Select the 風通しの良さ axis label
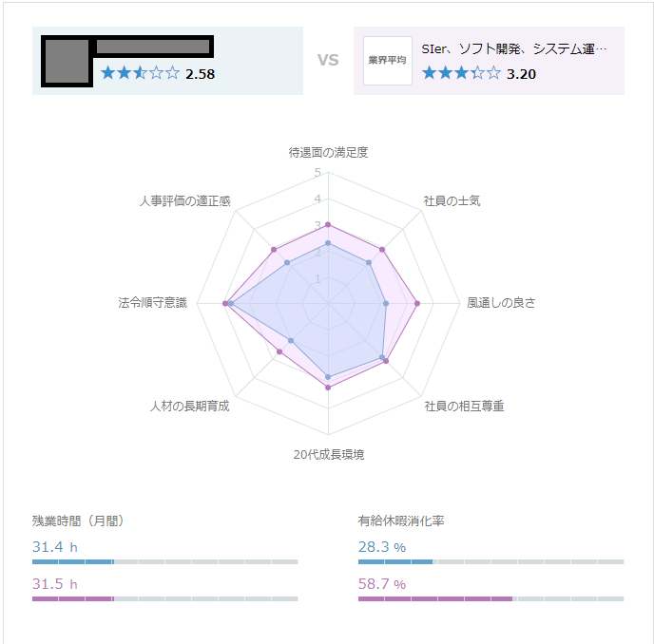654x644 pixels. click(x=501, y=303)
